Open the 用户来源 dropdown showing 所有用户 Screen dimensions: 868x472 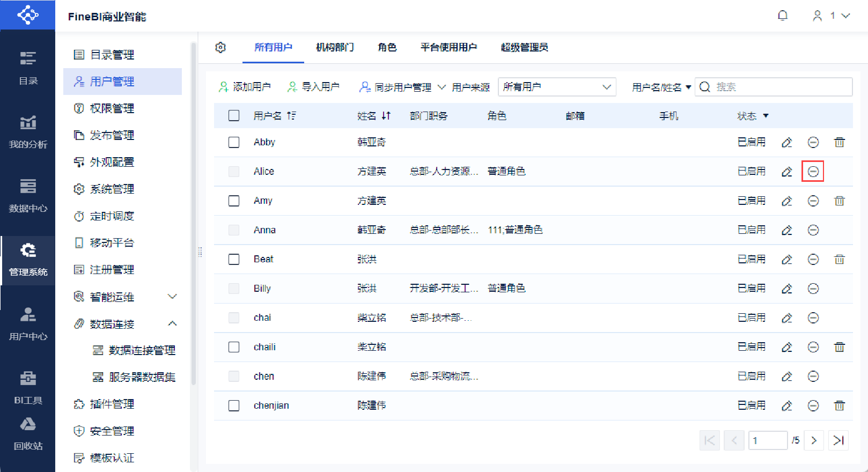[x=556, y=87]
